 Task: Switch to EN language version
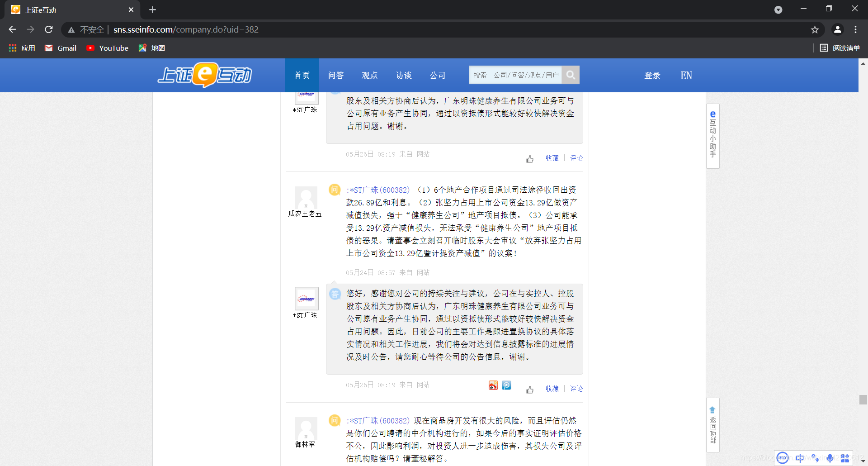tap(686, 76)
